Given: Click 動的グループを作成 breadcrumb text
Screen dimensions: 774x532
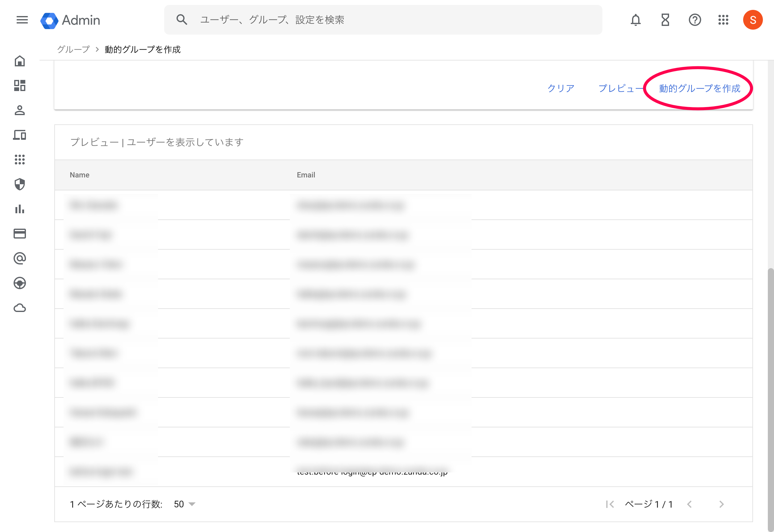Looking at the screenshot, I should point(142,49).
